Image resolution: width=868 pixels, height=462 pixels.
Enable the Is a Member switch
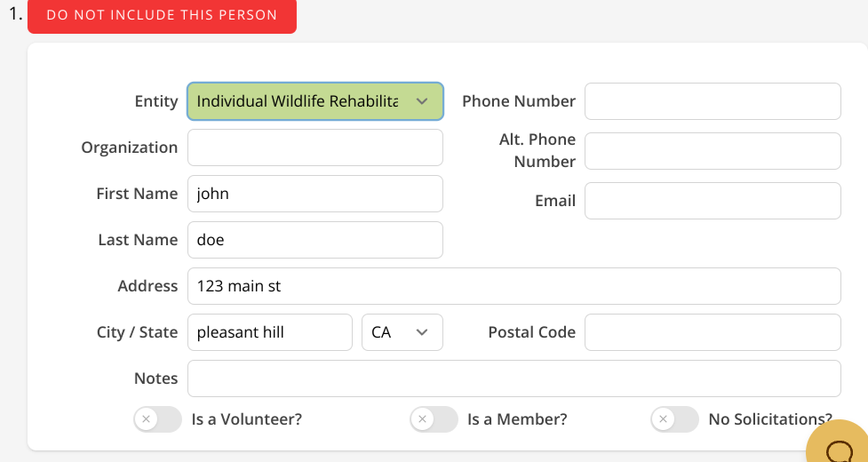tap(434, 419)
